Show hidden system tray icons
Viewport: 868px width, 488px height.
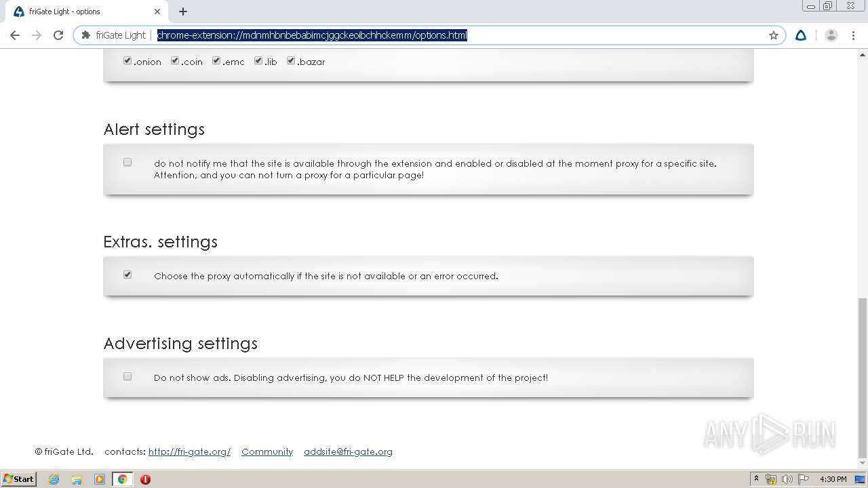pyautogui.click(x=756, y=479)
